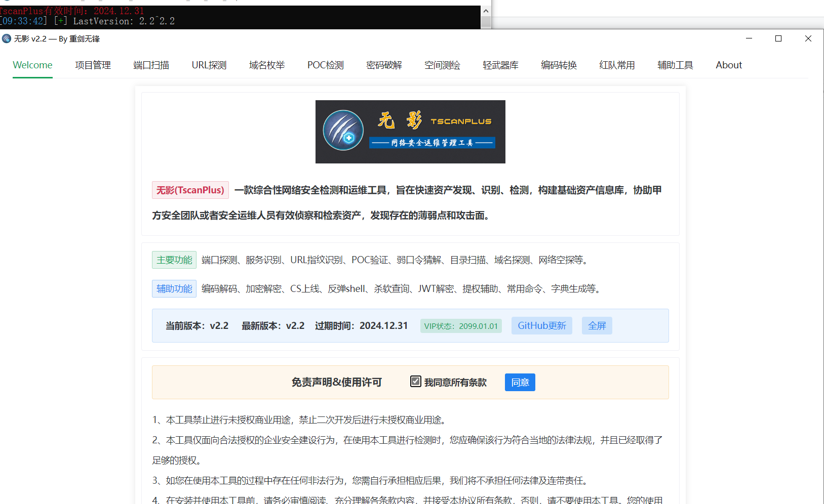824x504 pixels.
Task: Click the blue 辅助功能 tag
Action: pyautogui.click(x=174, y=289)
